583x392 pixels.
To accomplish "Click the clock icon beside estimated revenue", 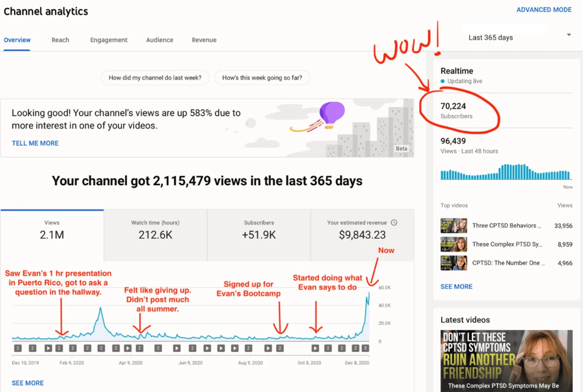I will click(394, 223).
